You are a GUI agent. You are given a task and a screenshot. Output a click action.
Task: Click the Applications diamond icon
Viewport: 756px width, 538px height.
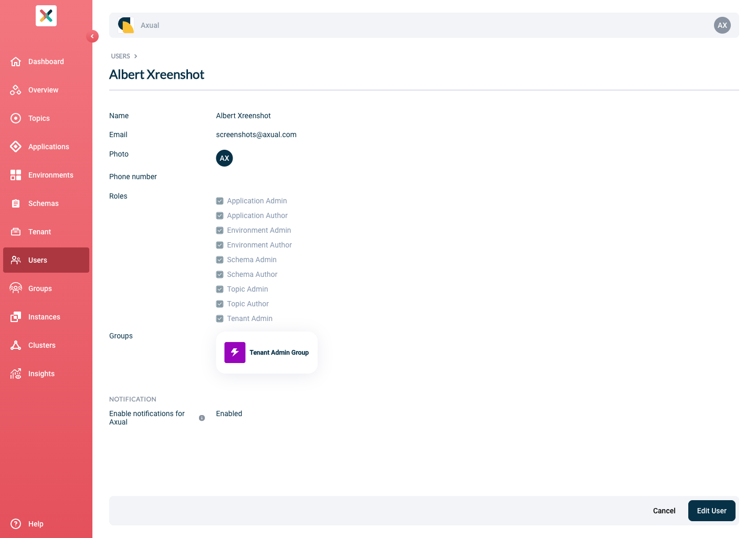tap(16, 147)
